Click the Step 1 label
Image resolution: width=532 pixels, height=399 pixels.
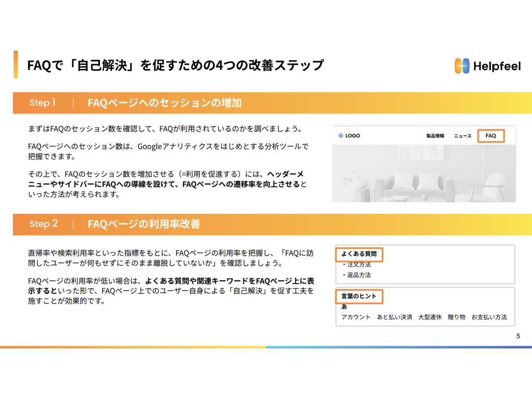click(x=43, y=102)
